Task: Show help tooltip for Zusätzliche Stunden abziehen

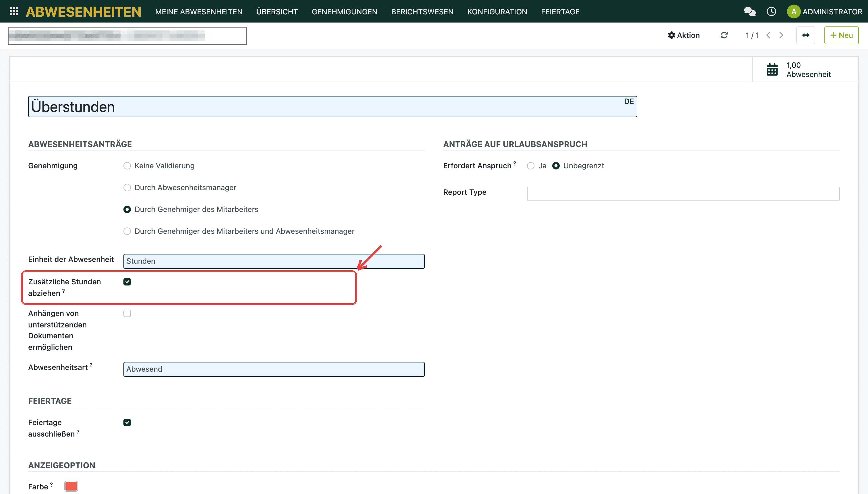Action: [63, 291]
